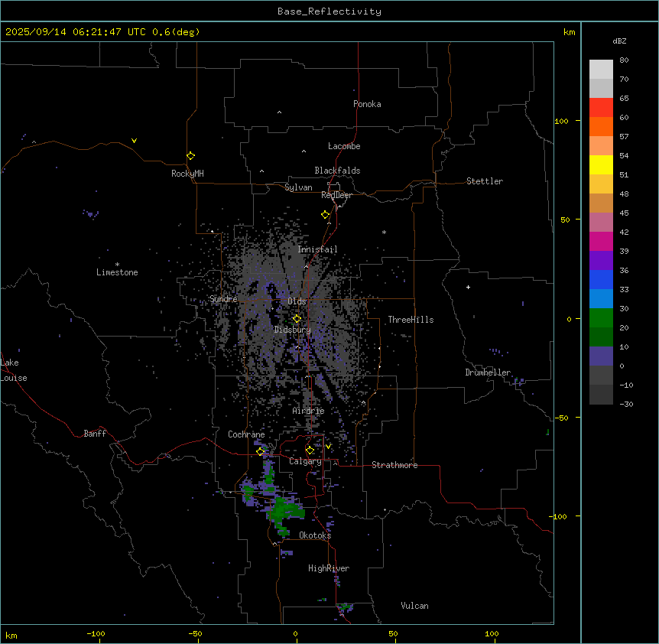Screen dimensions: 659x644
Task: Click the yellow diamond marker above Didsbury
Action: (297, 318)
